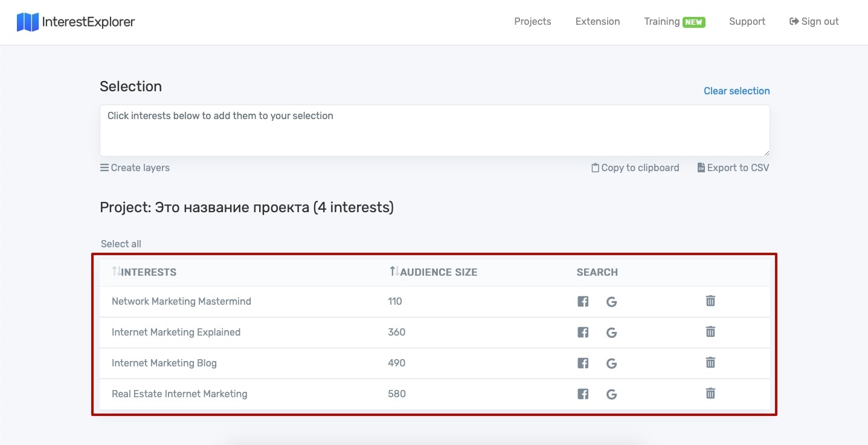Image resolution: width=868 pixels, height=445 pixels.
Task: Sort table by Interests column
Action: click(144, 272)
